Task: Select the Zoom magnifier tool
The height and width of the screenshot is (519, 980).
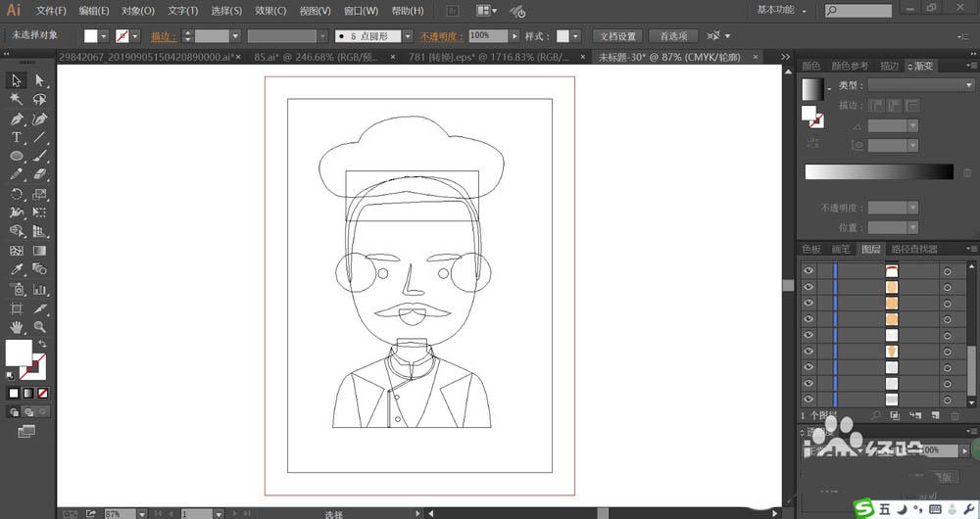Action: tap(39, 327)
